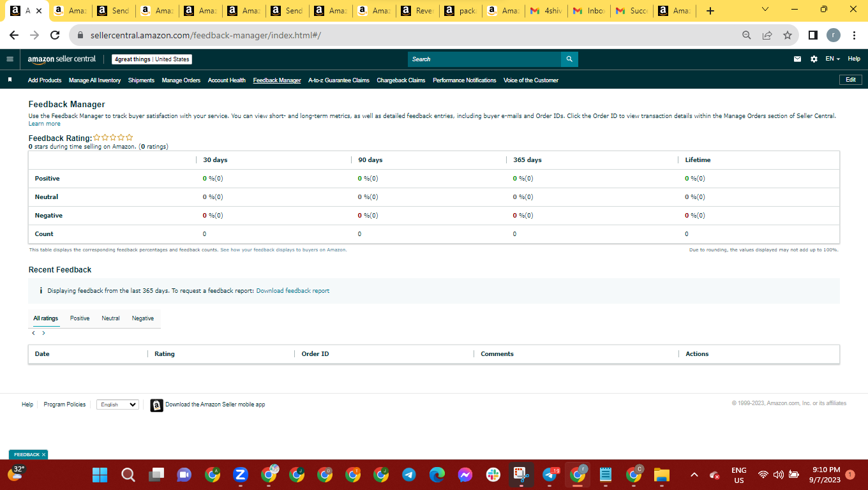Screen dimensions: 868x490
Task: Bookmark this page with the star icon
Action: pos(788,35)
